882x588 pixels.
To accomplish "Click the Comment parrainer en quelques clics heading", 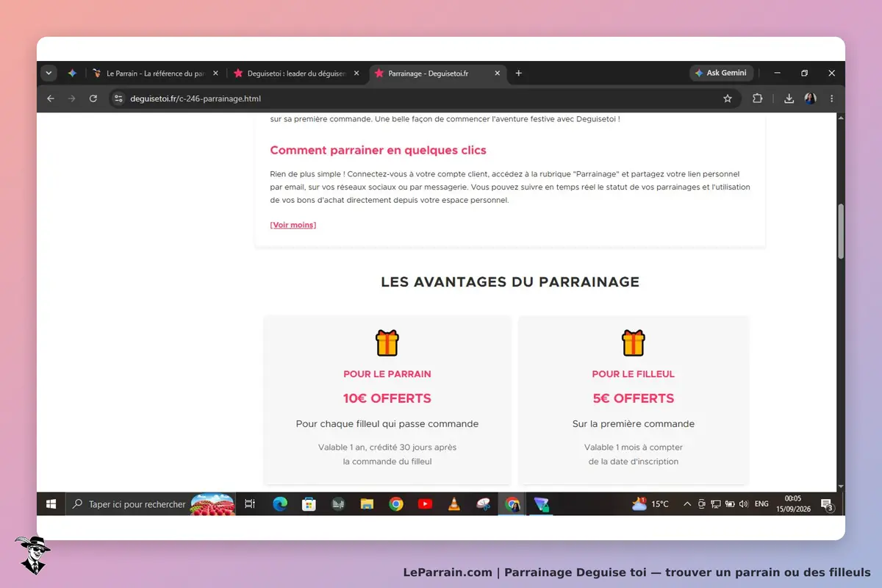I will click(378, 150).
